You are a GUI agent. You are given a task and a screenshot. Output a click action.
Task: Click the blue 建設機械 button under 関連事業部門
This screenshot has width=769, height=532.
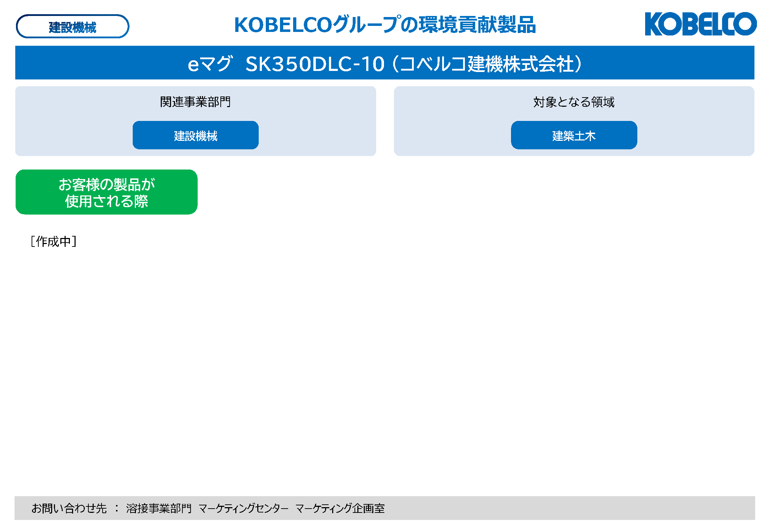[196, 135]
